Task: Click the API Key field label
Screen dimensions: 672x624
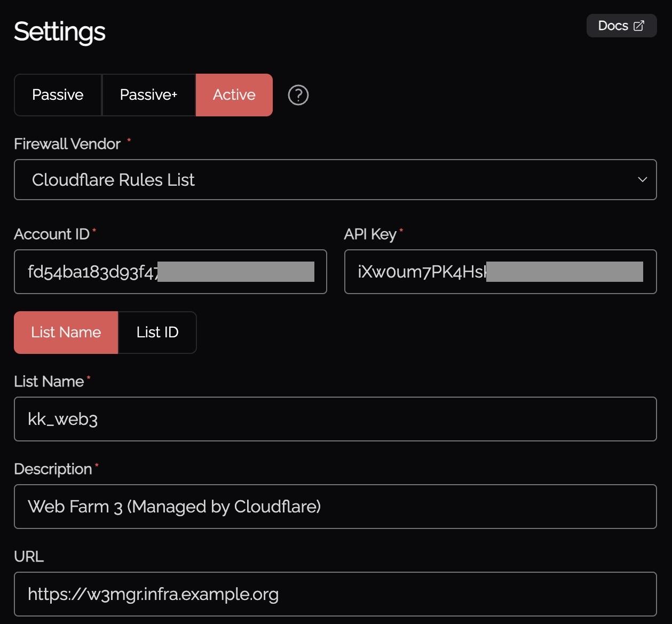Action: (370, 234)
